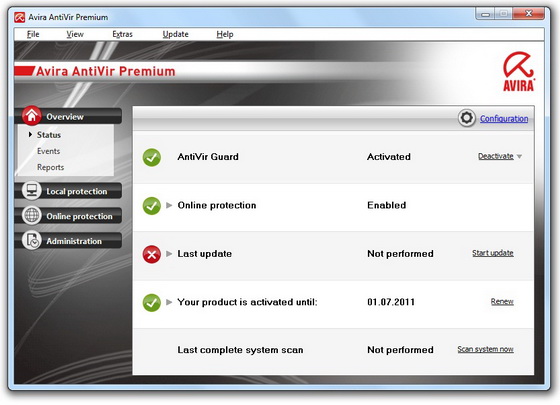Select Status in the sidebar

(49, 135)
